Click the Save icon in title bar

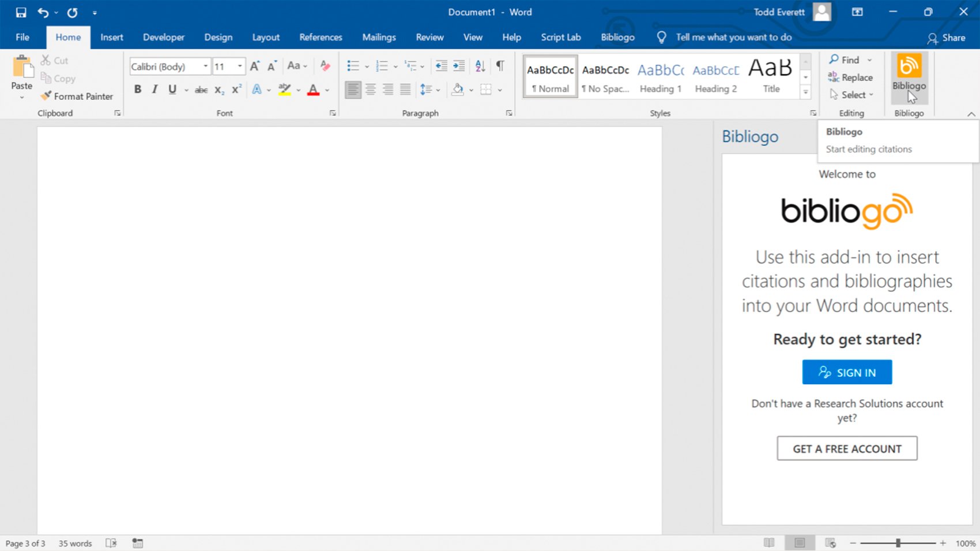pos(21,12)
